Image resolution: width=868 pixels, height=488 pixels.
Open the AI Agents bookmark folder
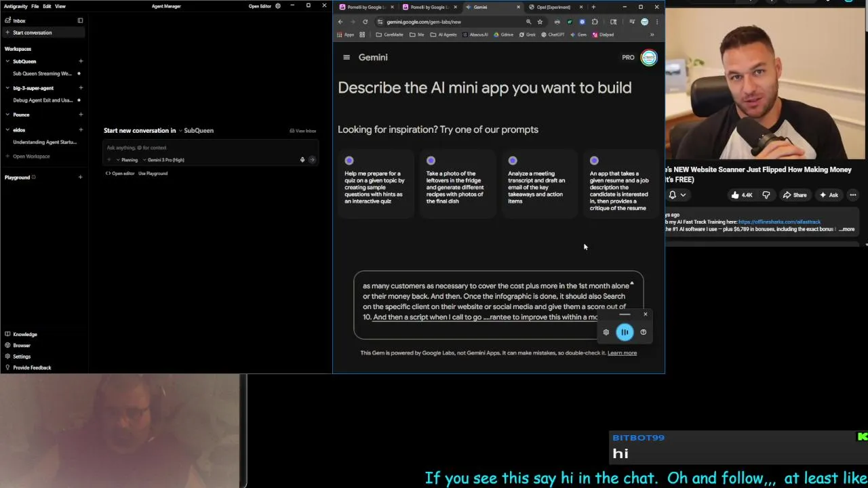coord(443,35)
